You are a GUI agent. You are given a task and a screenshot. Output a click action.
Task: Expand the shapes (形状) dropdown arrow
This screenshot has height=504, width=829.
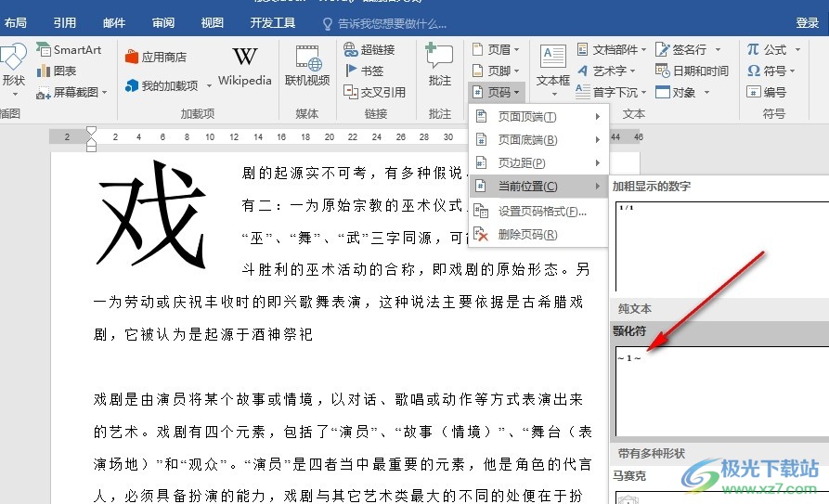pyautogui.click(x=15, y=95)
